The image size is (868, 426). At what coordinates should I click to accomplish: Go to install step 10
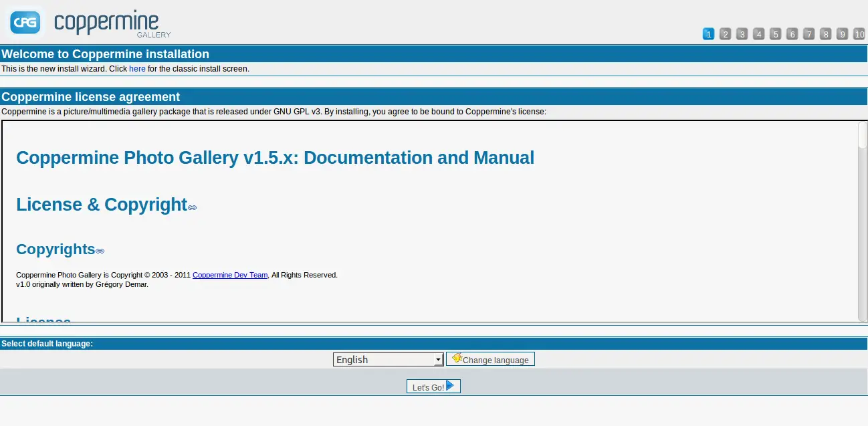pos(859,34)
